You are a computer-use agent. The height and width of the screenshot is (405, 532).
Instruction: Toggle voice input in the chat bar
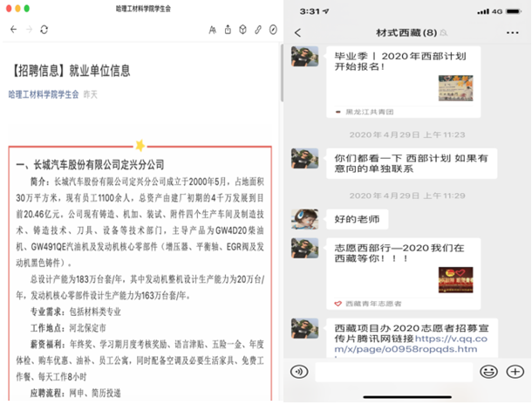tap(300, 371)
